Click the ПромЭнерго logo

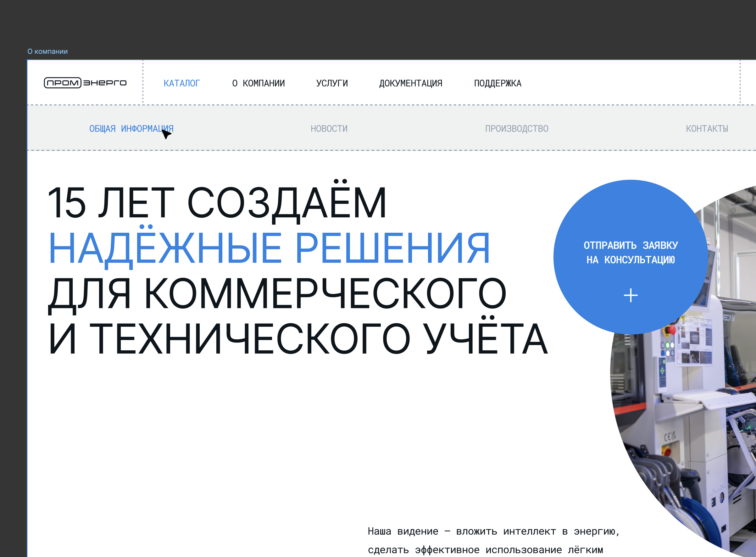pos(85,83)
